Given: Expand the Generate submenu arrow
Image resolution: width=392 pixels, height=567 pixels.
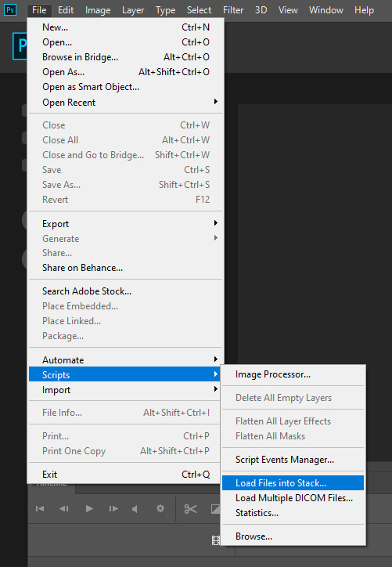Looking at the screenshot, I should click(216, 238).
